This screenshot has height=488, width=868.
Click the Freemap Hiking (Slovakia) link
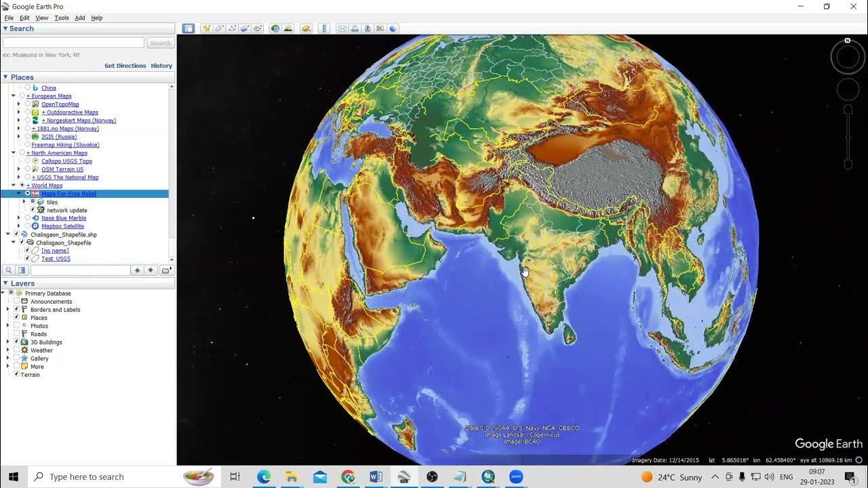tap(66, 145)
